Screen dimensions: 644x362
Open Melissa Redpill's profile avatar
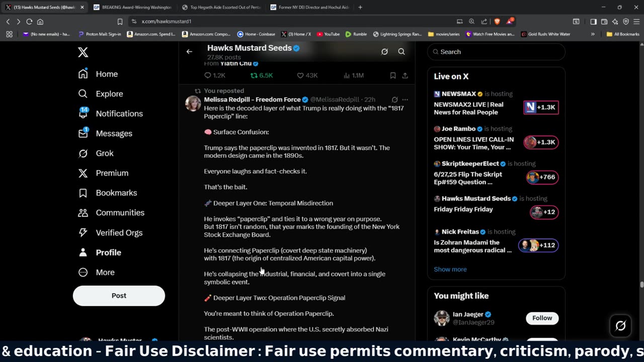pos(193,103)
